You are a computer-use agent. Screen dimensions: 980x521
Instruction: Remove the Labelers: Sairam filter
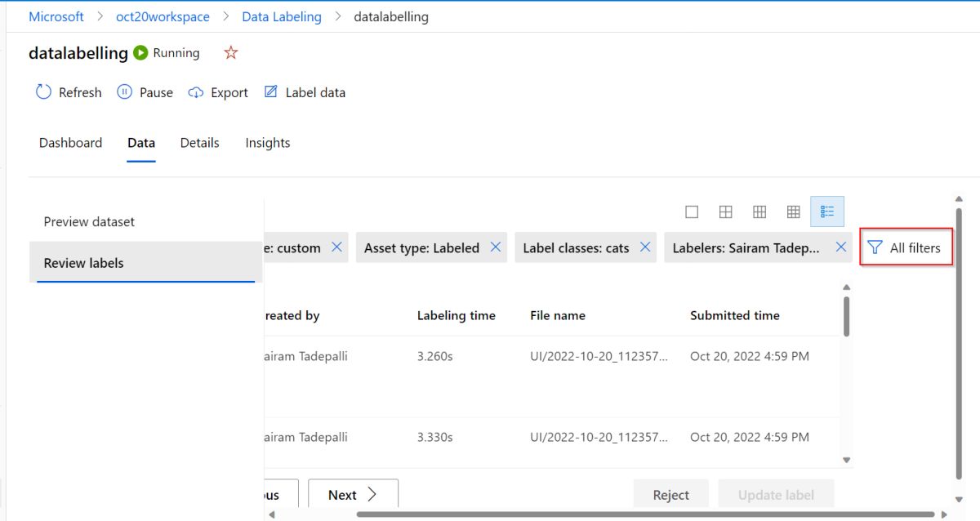click(x=841, y=247)
